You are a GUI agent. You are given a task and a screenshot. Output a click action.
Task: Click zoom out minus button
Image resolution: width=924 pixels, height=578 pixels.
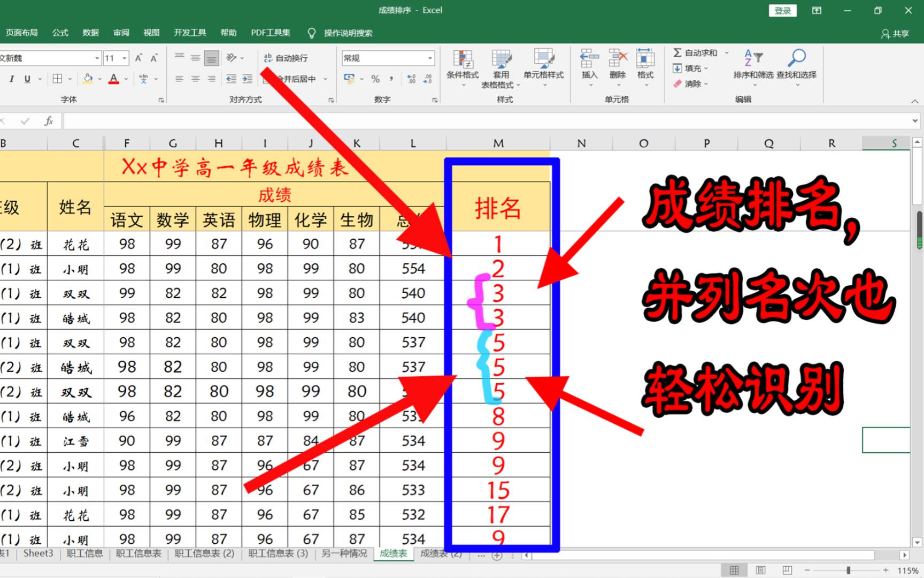click(807, 571)
